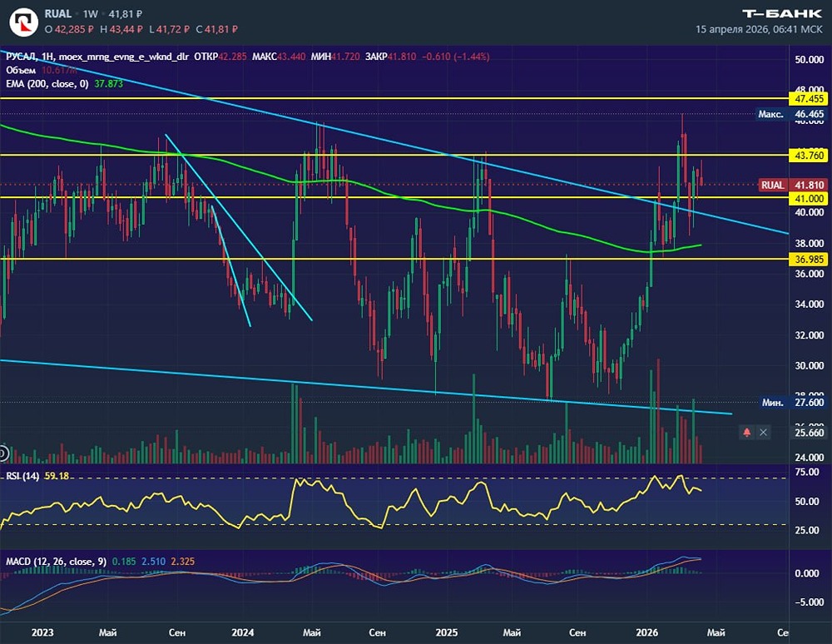Select the RUAL ticker name in header
Viewport: 832px width, 644px height.
click(x=58, y=14)
